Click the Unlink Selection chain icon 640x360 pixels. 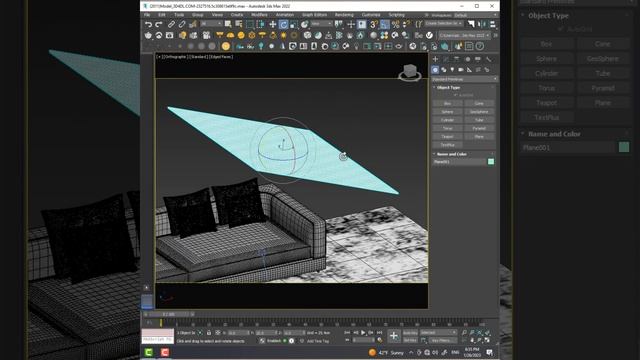(182, 24)
